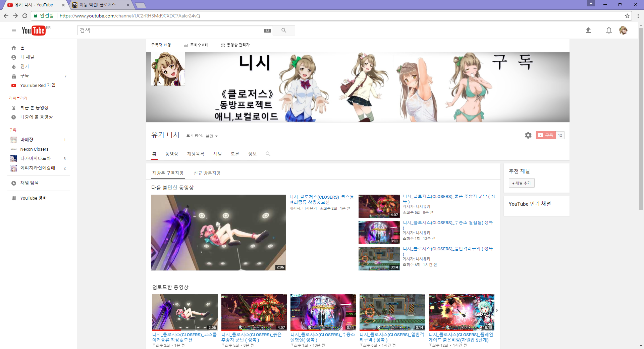The width and height of the screenshot is (644, 349).
Task: Click the 조회수 8회 stats link
Action: coord(196,45)
